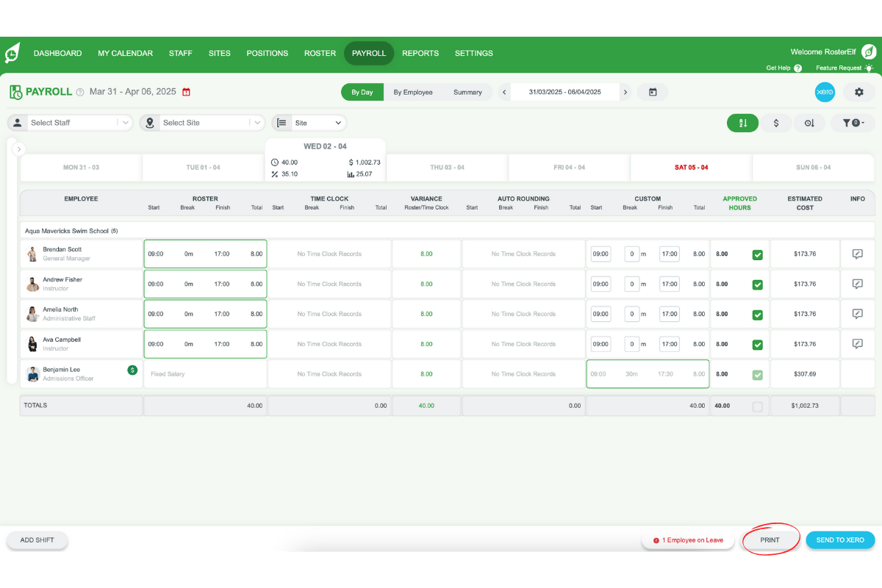Click the Xero integration icon
This screenshot has height=588, width=882.
tap(825, 92)
